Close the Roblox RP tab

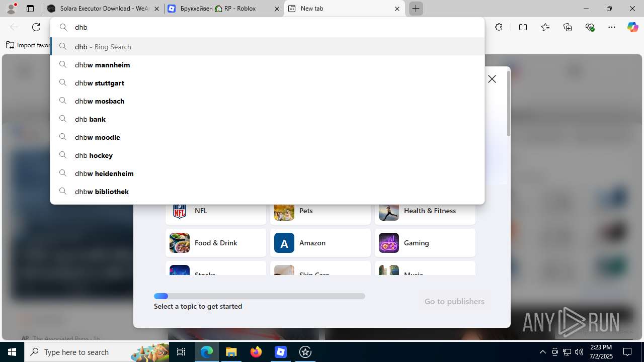coord(277,9)
